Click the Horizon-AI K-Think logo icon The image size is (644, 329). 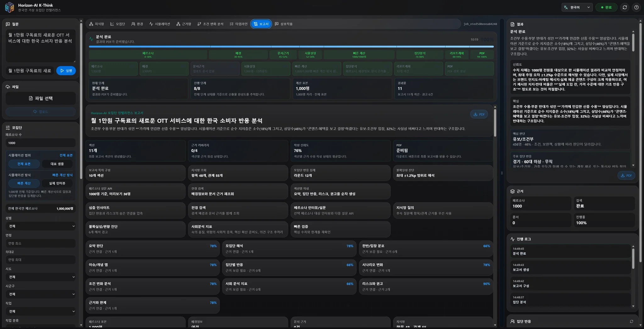click(9, 7)
